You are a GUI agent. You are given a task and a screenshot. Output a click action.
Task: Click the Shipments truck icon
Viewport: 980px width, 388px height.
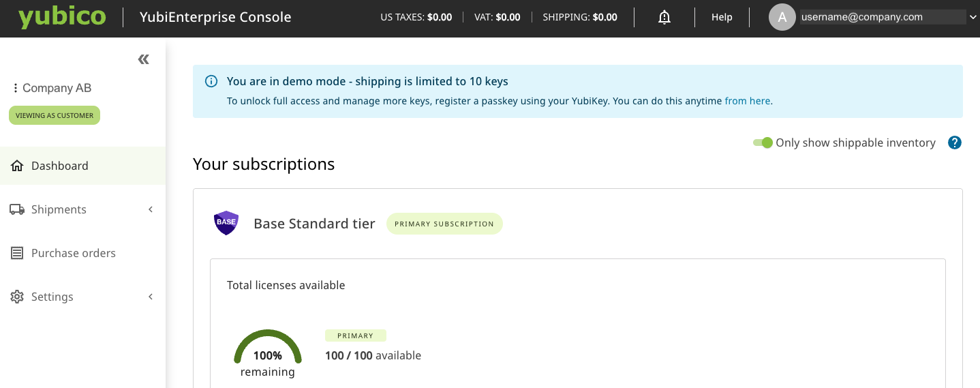click(17, 209)
